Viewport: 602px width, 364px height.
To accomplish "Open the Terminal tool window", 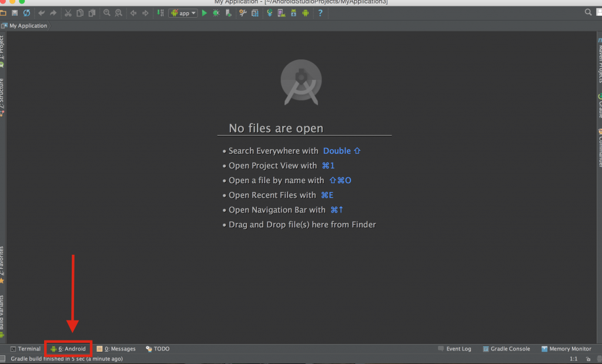I will coord(25,349).
